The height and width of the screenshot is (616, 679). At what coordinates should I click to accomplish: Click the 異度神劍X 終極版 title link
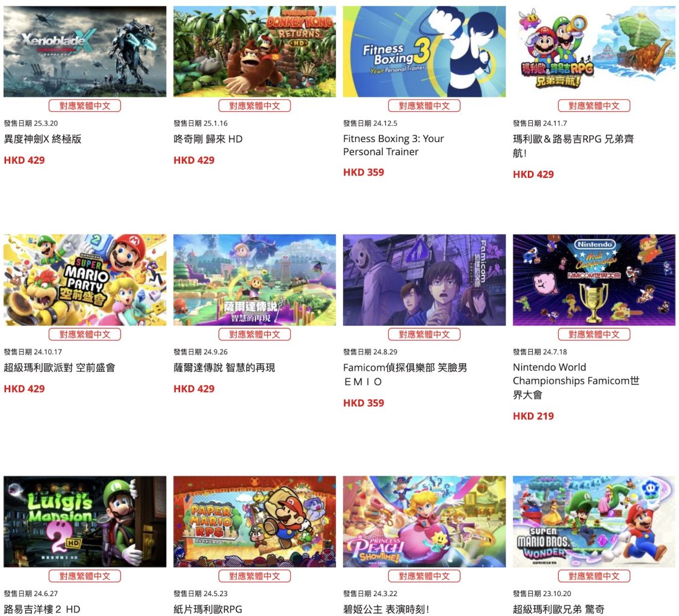click(x=42, y=139)
